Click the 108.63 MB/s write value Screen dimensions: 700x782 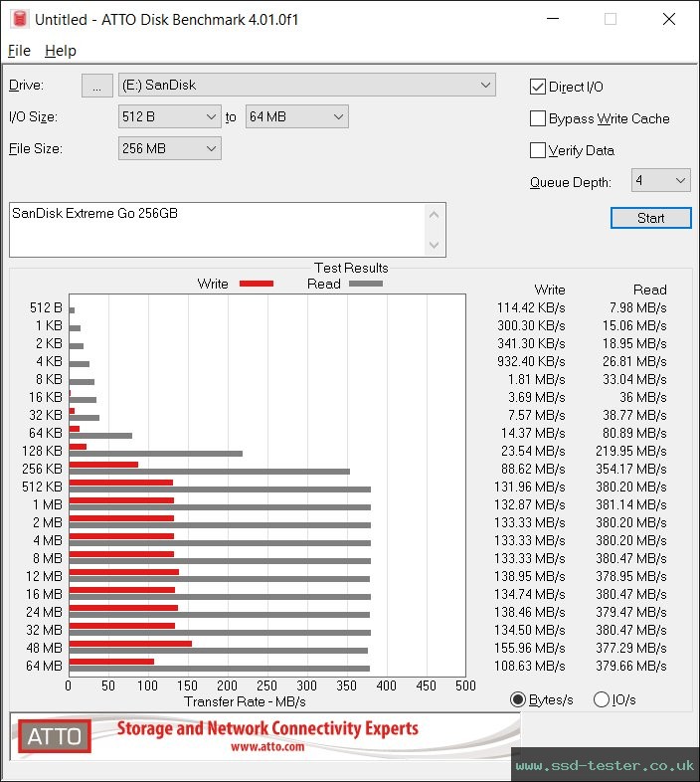click(x=530, y=666)
